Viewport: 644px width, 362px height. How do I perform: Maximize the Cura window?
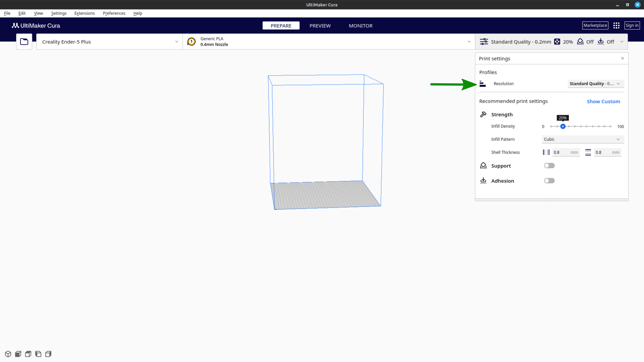(x=627, y=5)
